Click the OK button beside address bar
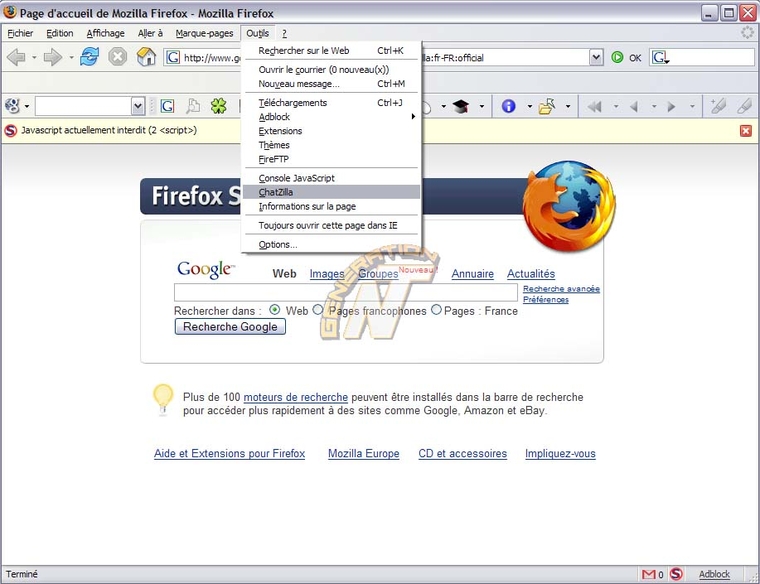This screenshot has width=760, height=584. point(635,58)
